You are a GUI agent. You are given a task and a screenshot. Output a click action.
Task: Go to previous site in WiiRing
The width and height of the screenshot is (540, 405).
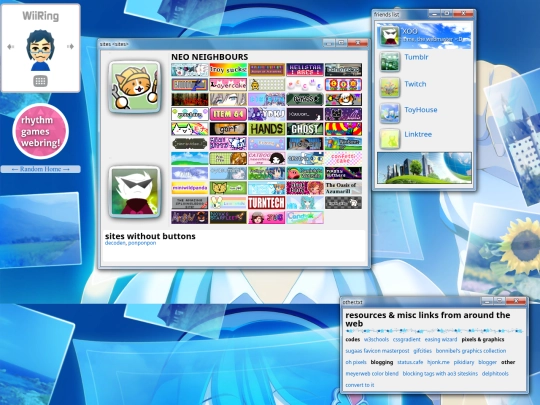[11, 46]
